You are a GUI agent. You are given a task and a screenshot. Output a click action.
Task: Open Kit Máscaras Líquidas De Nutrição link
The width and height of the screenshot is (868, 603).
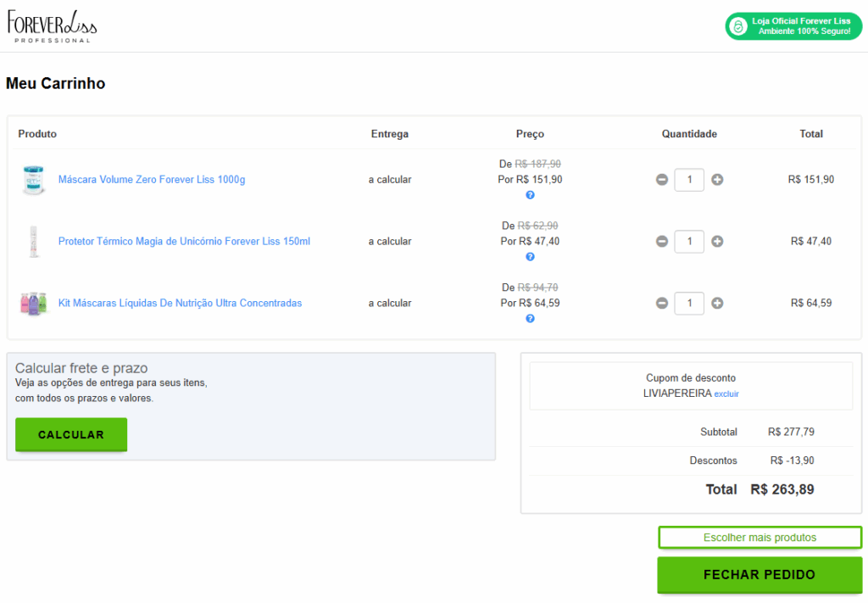pos(180,303)
